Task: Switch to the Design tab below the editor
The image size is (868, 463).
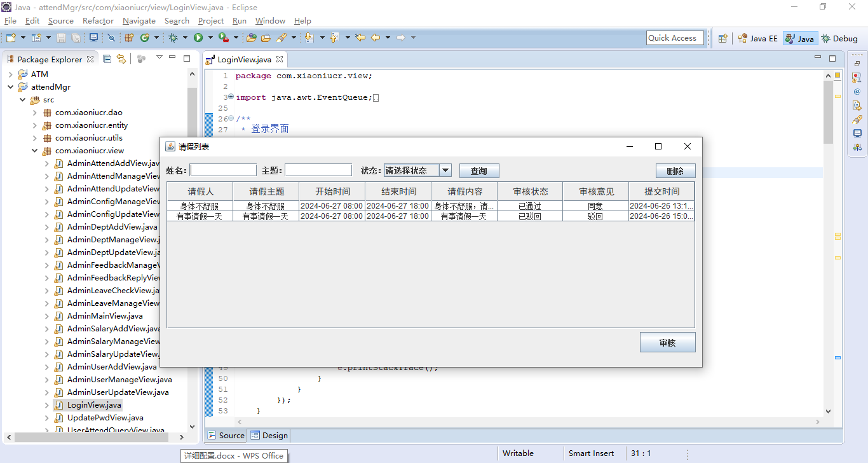Action: [x=269, y=436]
